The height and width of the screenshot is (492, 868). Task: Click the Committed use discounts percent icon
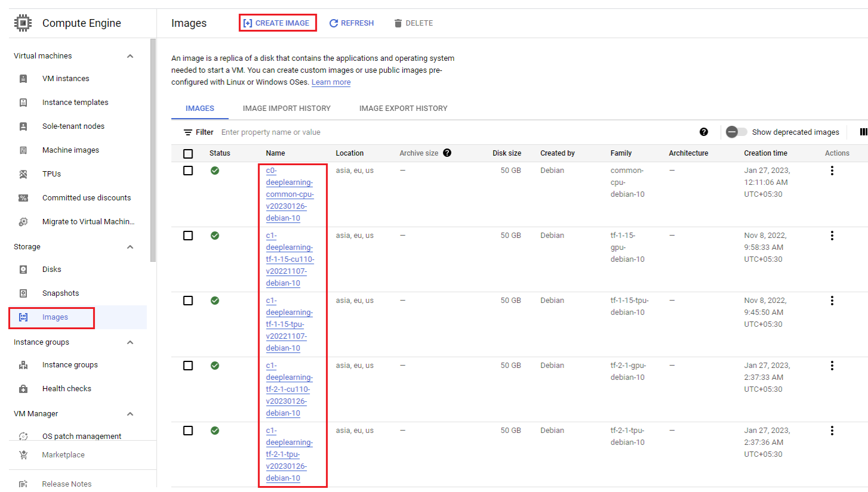pyautogui.click(x=23, y=198)
